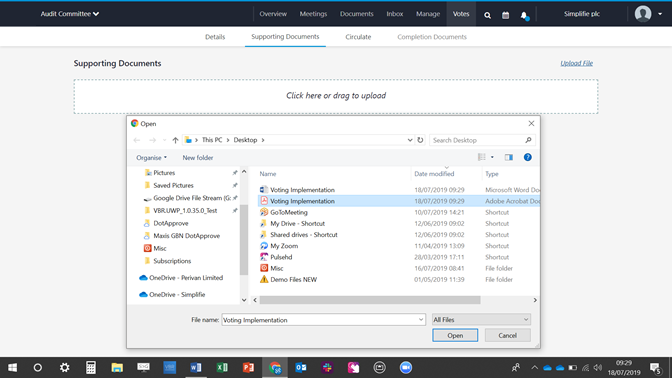Open recent locations dropdown arrow
The image size is (672, 378).
(165, 140)
